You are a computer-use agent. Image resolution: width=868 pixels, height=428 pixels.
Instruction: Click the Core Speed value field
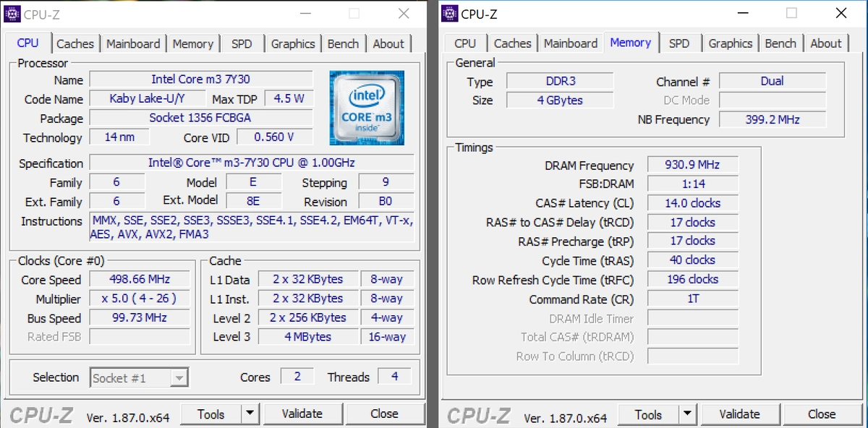(140, 279)
